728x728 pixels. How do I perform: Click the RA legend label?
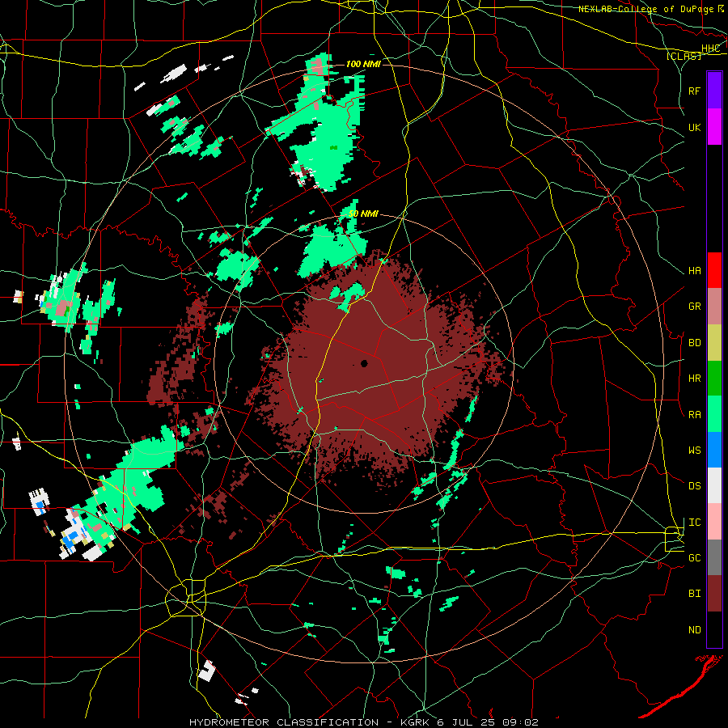pos(694,415)
